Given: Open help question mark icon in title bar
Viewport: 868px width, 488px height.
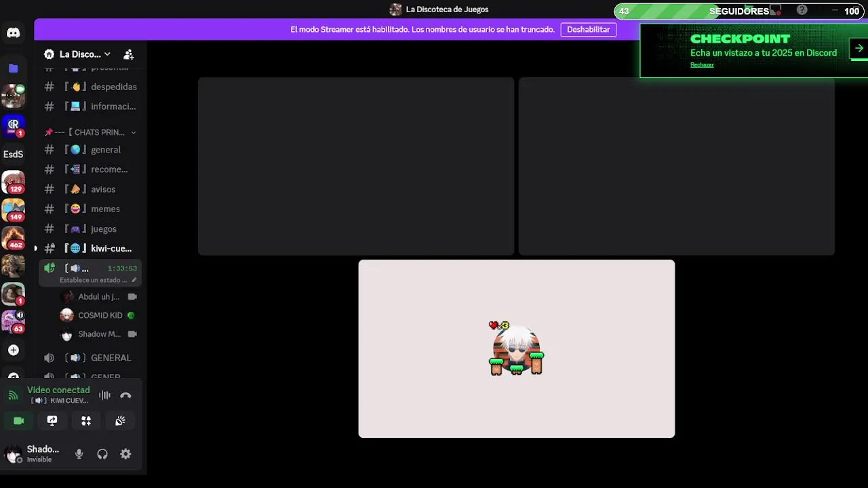Looking at the screenshot, I should [x=802, y=10].
